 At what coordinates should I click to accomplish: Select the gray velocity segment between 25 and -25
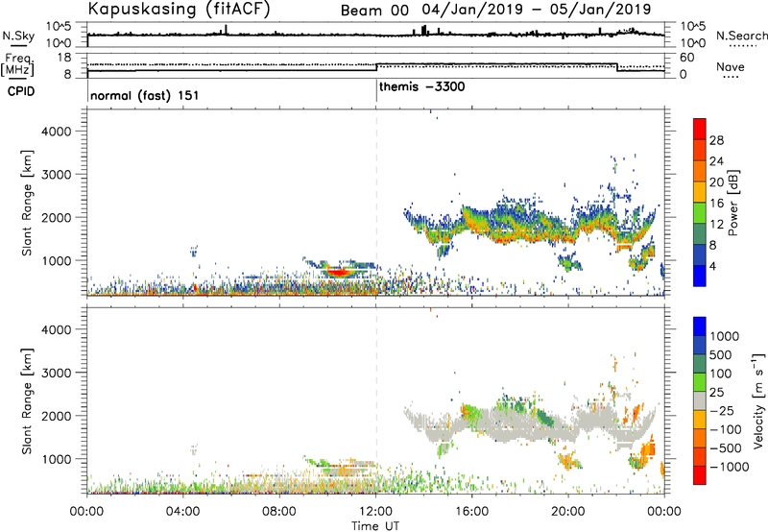(700, 400)
